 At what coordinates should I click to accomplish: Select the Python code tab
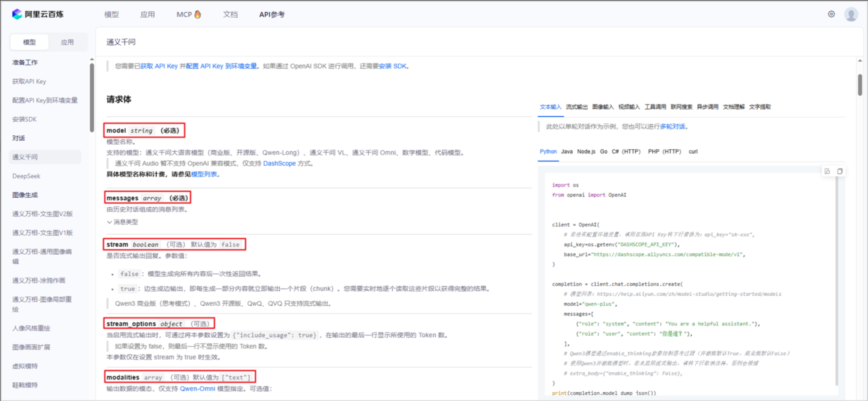548,152
